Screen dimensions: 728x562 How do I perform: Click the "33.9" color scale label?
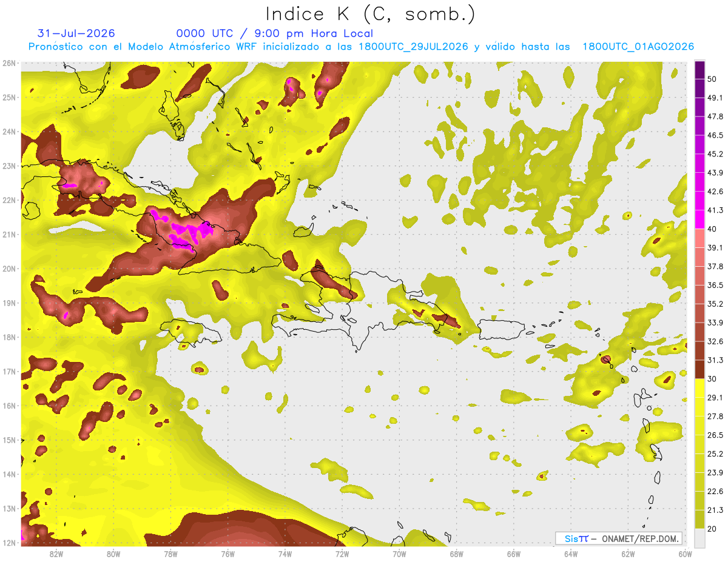(715, 323)
